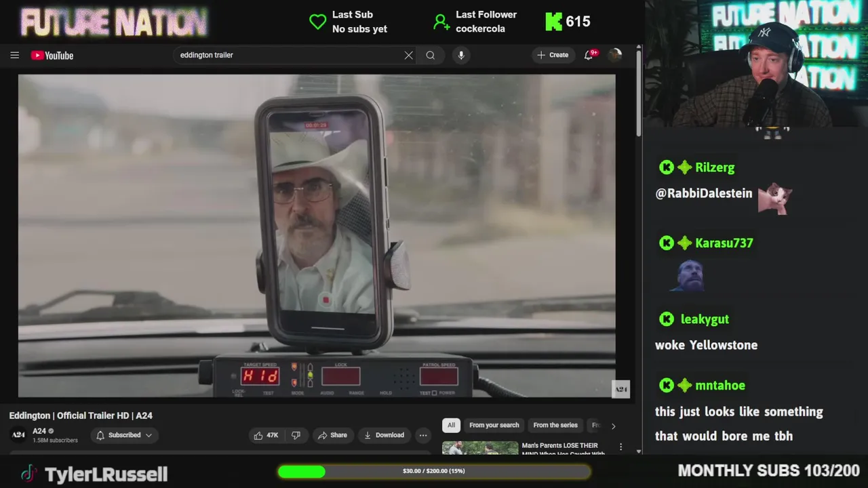
Task: Share the Eddington trailer video
Action: pos(332,435)
